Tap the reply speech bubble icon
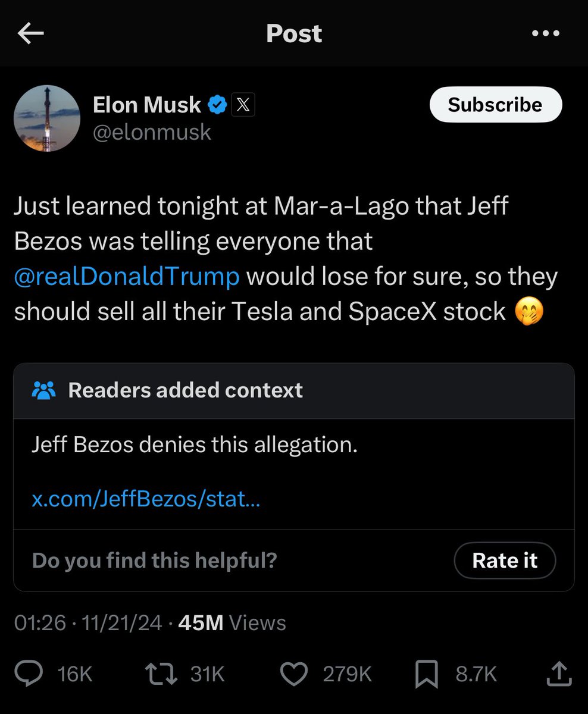 (27, 674)
